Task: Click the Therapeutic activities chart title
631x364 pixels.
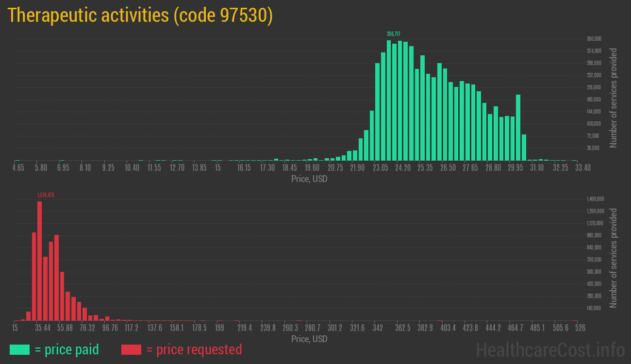Action: coord(140,16)
